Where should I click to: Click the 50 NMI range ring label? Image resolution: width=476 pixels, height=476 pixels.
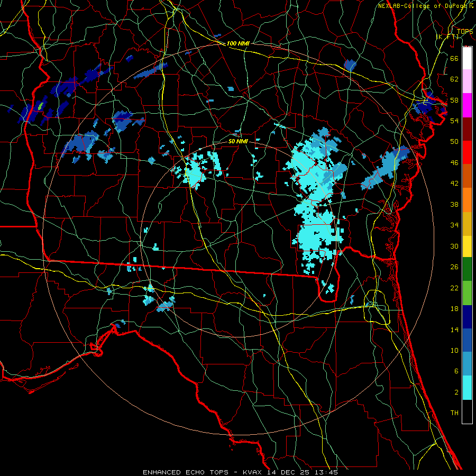pyautogui.click(x=239, y=141)
